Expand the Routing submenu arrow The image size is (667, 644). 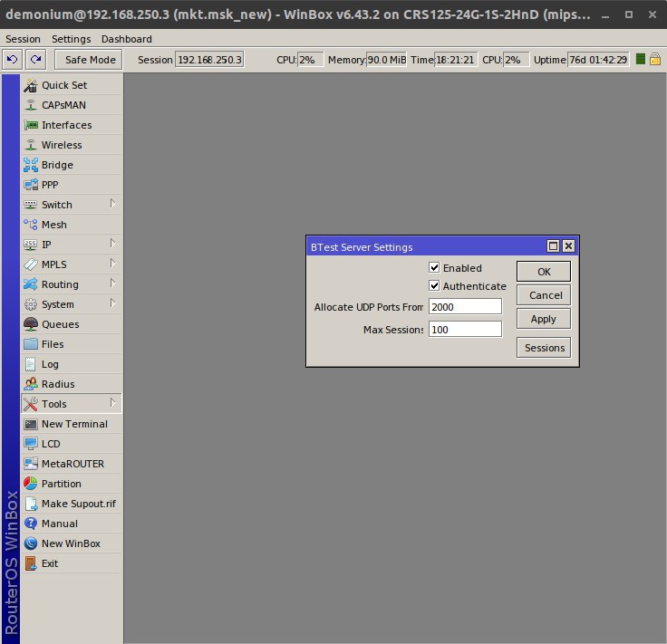112,284
